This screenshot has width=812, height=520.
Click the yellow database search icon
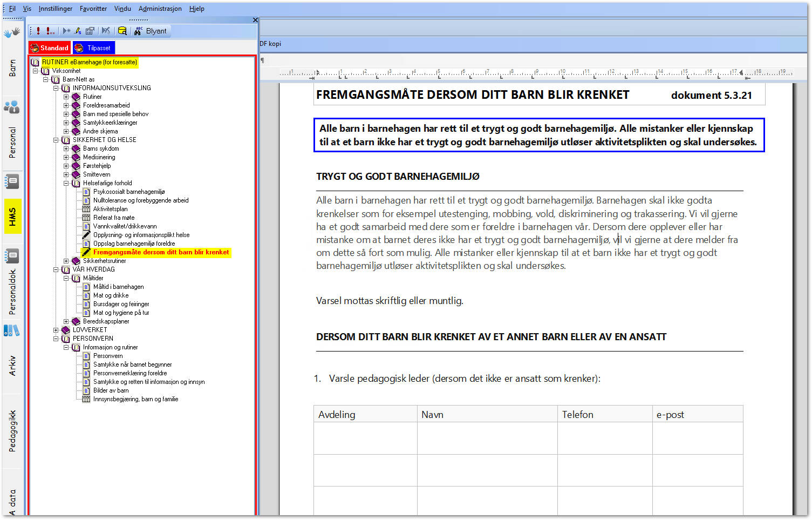(x=122, y=31)
